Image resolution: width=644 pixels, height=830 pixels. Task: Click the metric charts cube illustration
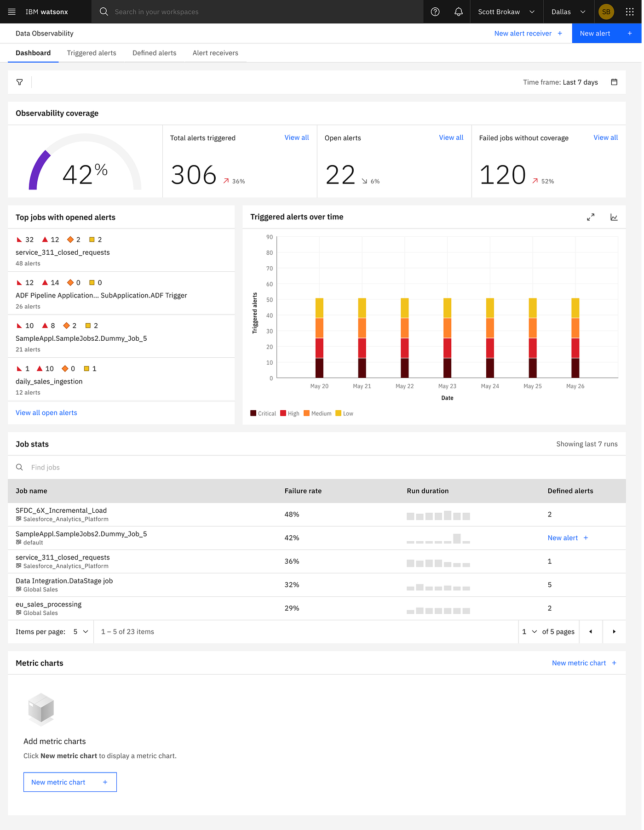coord(41,709)
